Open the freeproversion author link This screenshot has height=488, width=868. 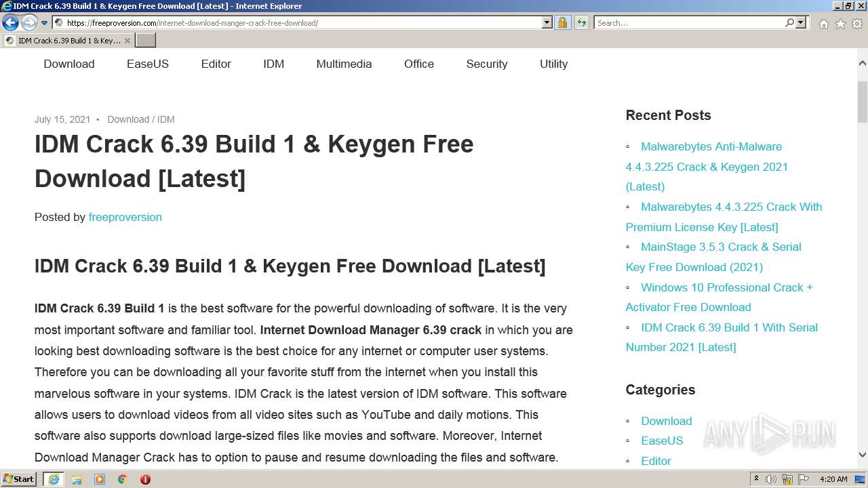coord(125,217)
